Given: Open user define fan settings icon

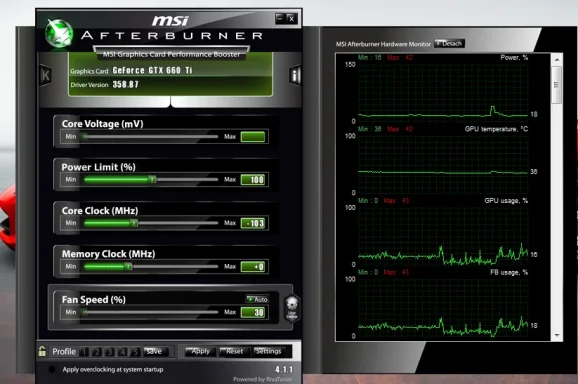Looking at the screenshot, I should pos(292,309).
